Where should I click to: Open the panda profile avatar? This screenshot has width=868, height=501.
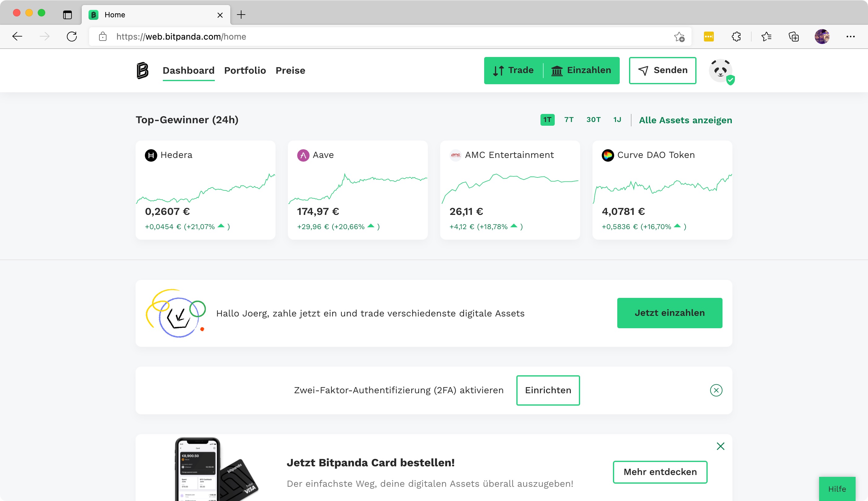click(x=721, y=71)
